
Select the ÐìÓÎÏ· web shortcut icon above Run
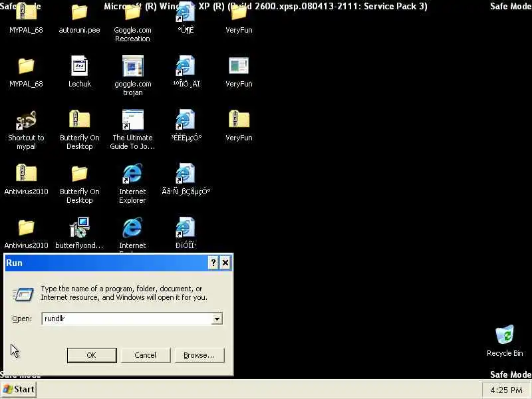tap(186, 227)
